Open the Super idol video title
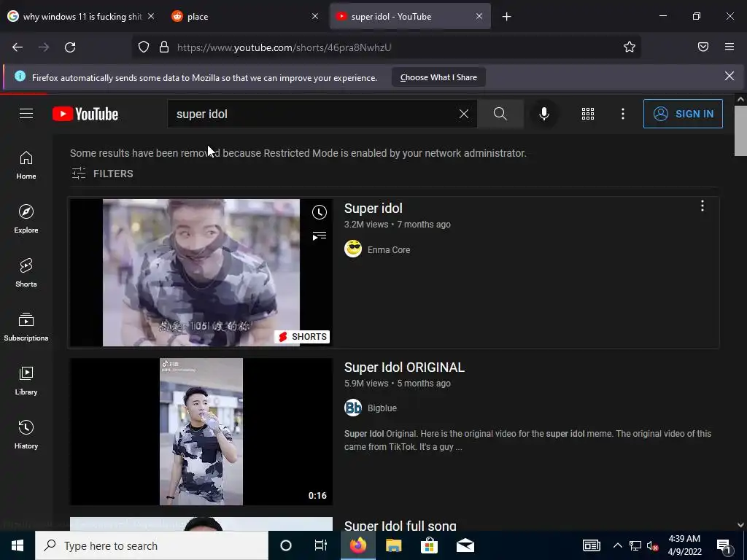This screenshot has width=747, height=560. pos(373,209)
